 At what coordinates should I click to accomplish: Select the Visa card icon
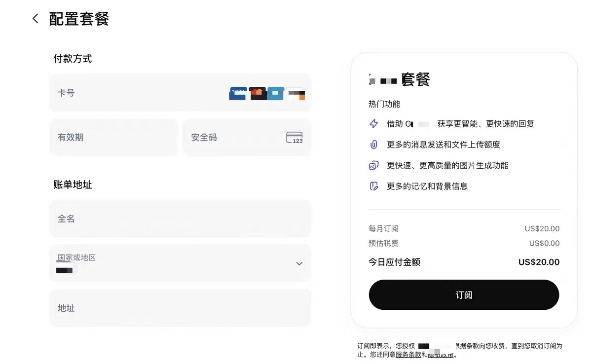tap(238, 93)
